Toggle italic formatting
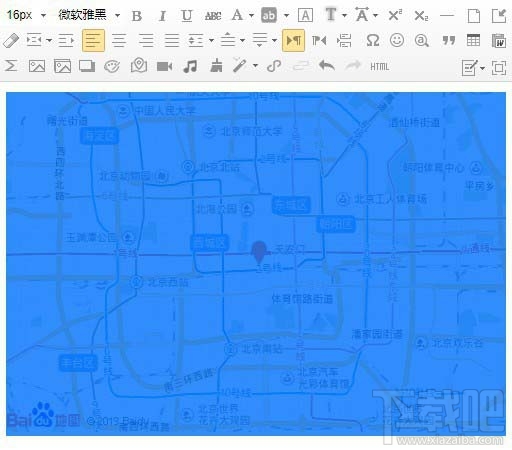The image size is (512, 450). click(x=162, y=16)
